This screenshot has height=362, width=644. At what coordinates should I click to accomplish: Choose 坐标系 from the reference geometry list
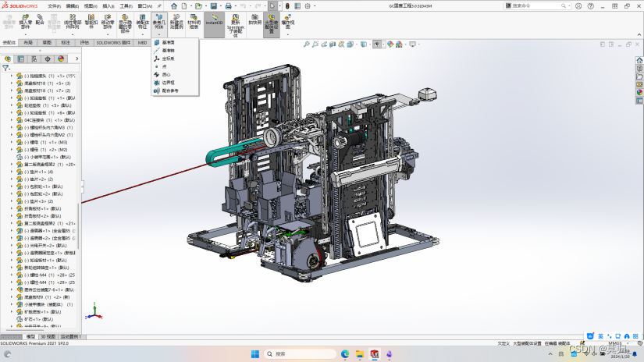(168, 59)
